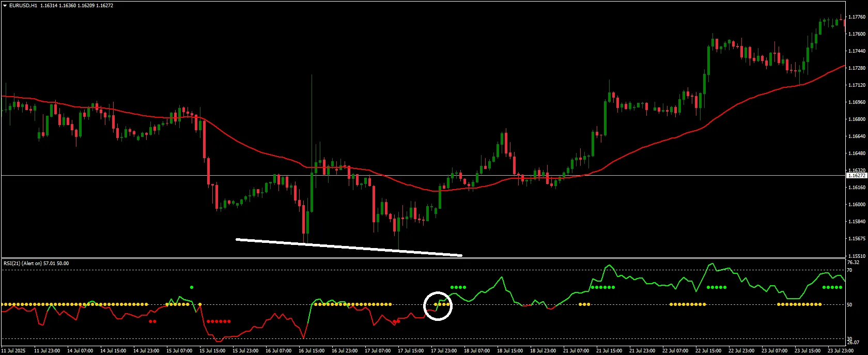Image resolution: width=868 pixels, height=355 pixels.
Task: Click the 23 Jul 15:00 time label
Action: [808, 351]
